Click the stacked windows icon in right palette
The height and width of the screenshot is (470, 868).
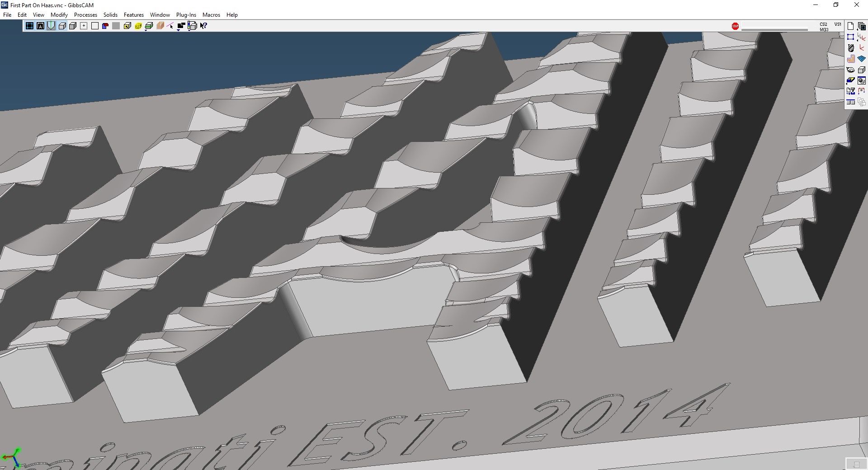coord(862,26)
